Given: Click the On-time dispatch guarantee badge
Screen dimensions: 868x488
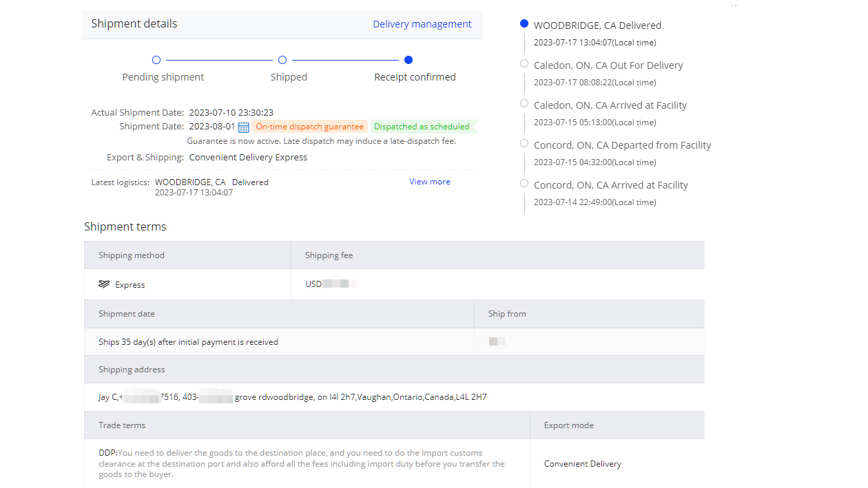Looking at the screenshot, I should [x=309, y=127].
